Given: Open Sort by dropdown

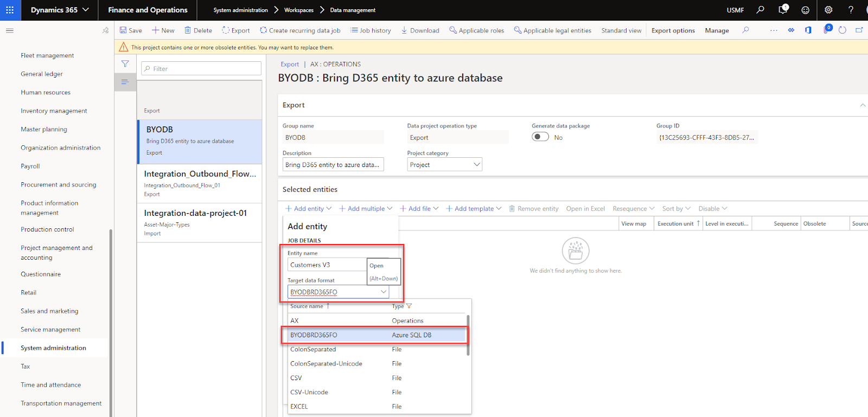Looking at the screenshot, I should 676,209.
